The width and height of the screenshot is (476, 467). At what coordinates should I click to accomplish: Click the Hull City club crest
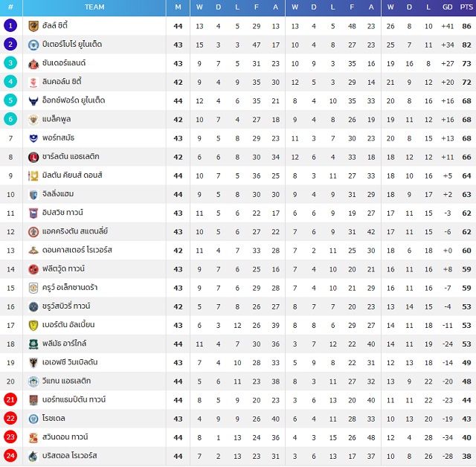pos(33,26)
